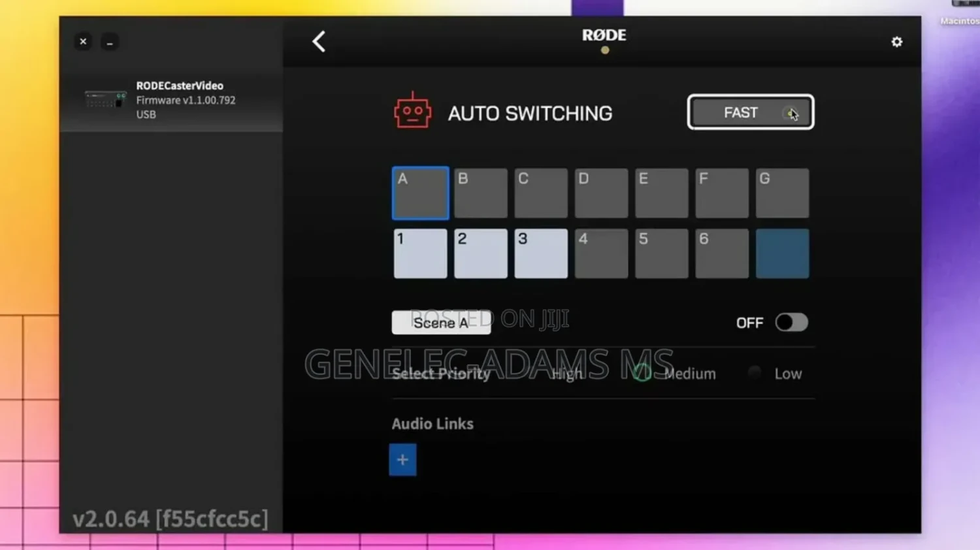Click the Scene A name field
The image size is (980, 550).
(441, 323)
